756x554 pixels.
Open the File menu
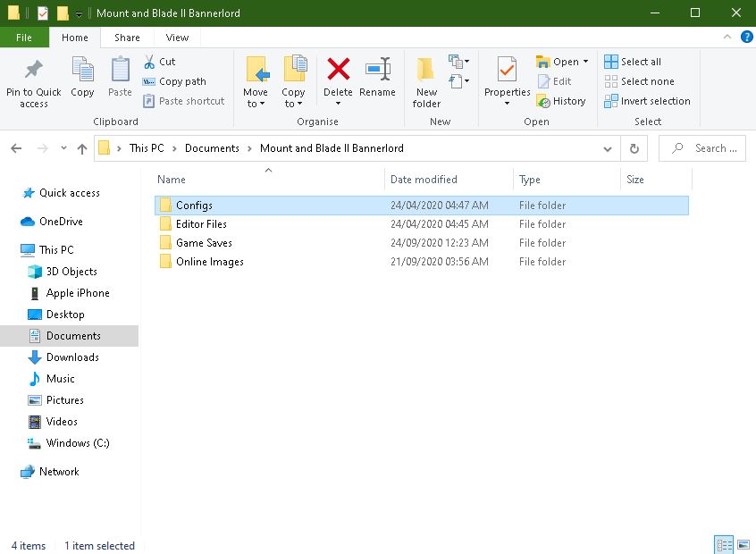[x=24, y=38]
